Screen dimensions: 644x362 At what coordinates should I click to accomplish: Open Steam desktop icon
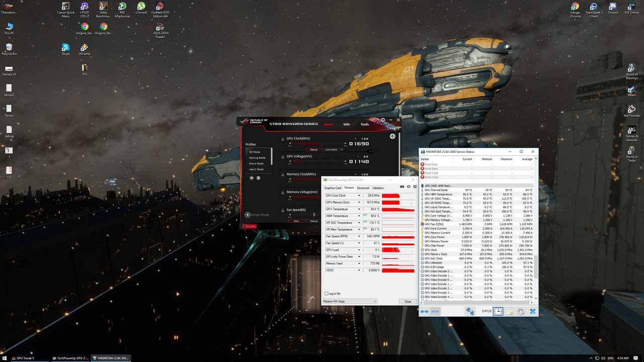(631, 89)
